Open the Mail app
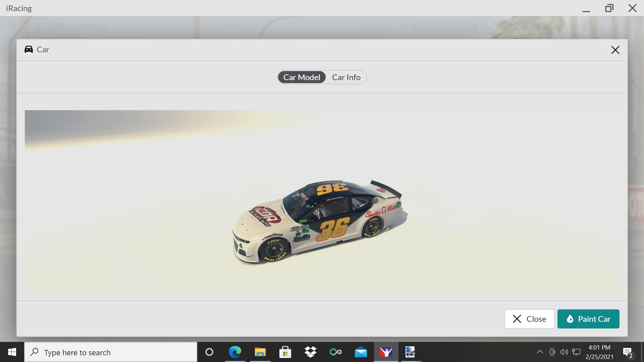This screenshot has width=644, height=362. pos(361,352)
